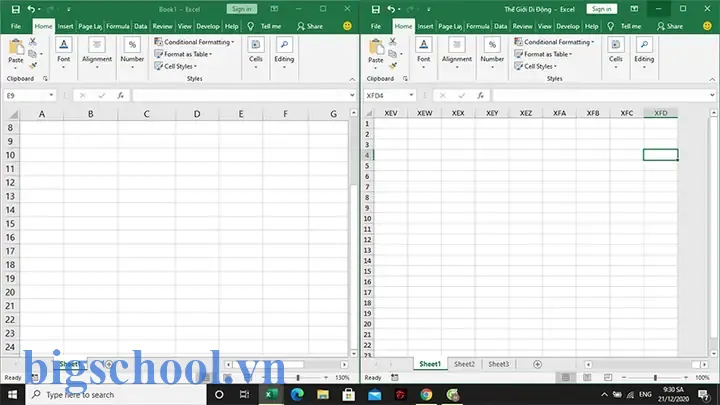Open Microsoft Edge from taskbar

click(x=297, y=395)
